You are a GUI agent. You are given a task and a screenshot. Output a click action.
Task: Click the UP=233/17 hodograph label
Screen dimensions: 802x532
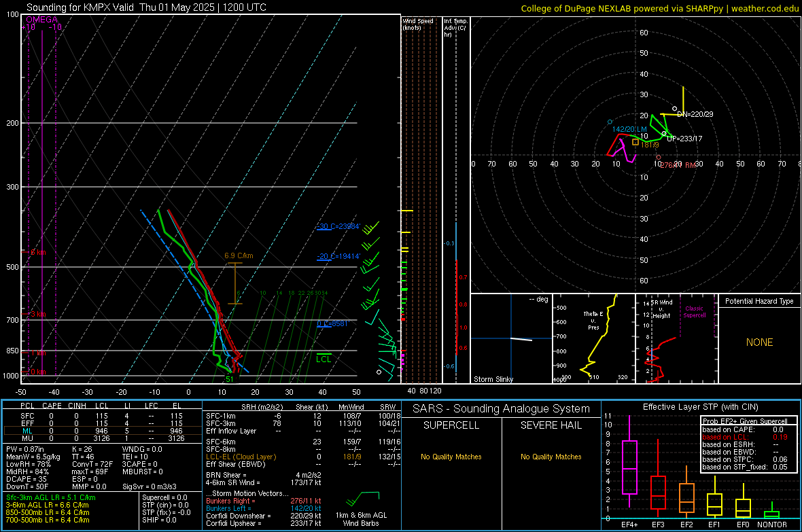[685, 139]
